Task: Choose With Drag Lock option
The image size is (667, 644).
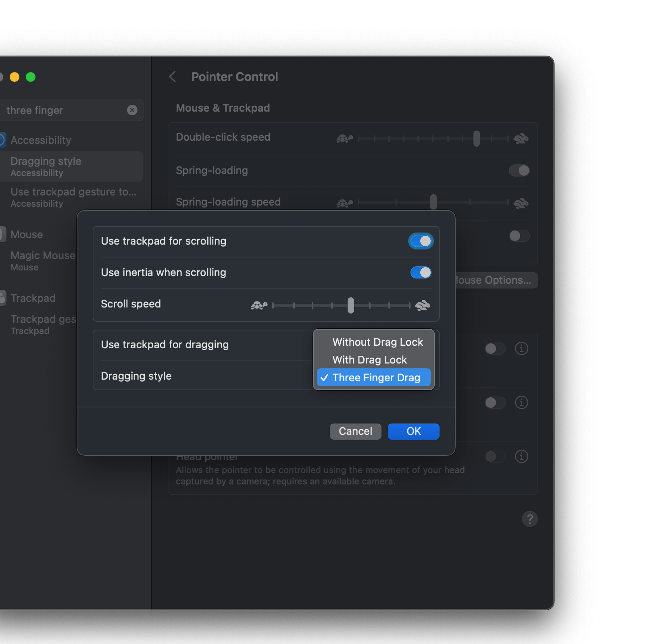Action: pyautogui.click(x=369, y=360)
